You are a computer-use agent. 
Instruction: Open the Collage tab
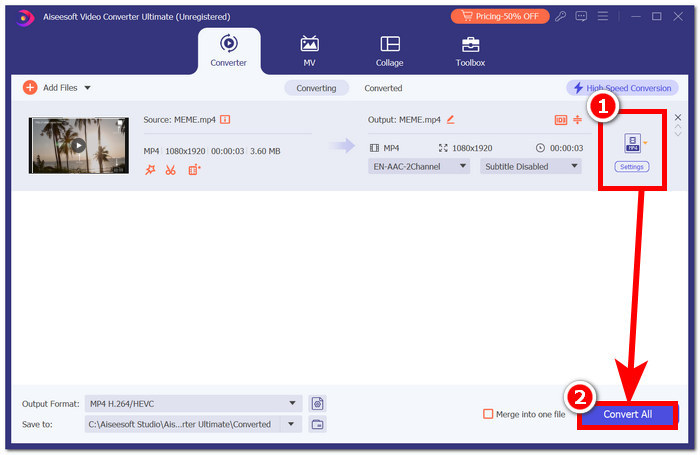(390, 51)
